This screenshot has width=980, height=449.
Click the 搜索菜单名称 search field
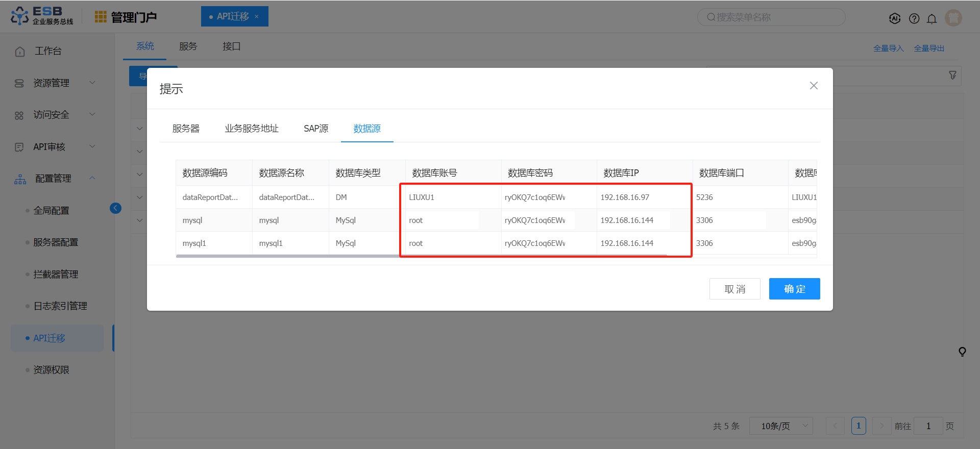[x=771, y=17]
